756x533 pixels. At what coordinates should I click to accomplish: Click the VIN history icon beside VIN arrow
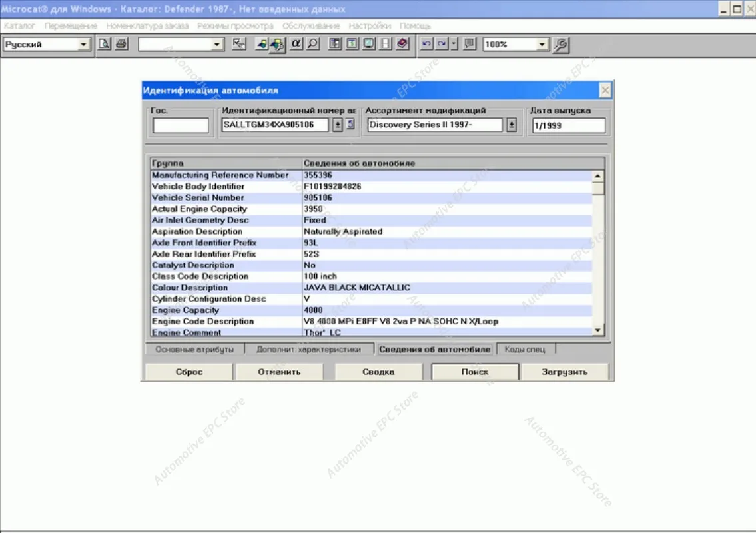click(x=351, y=125)
